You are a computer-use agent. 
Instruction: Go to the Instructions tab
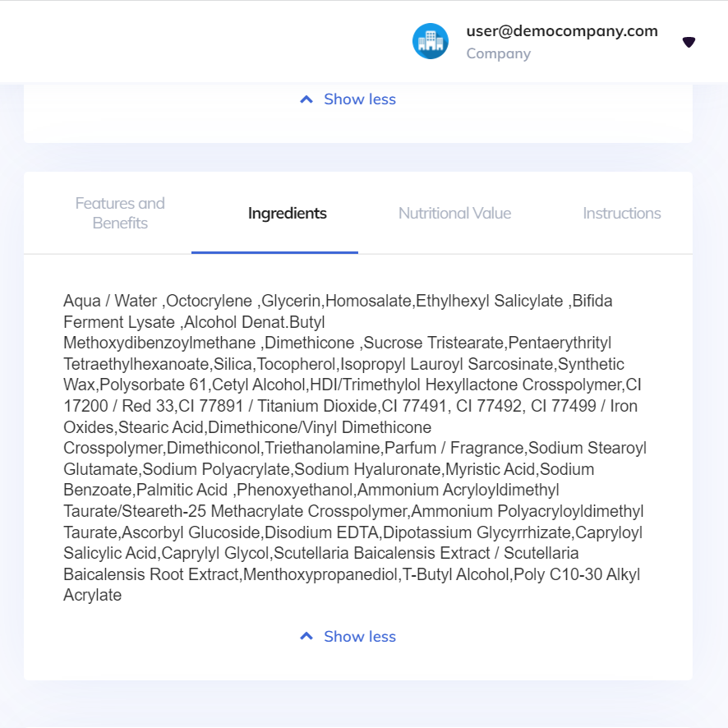click(x=621, y=214)
